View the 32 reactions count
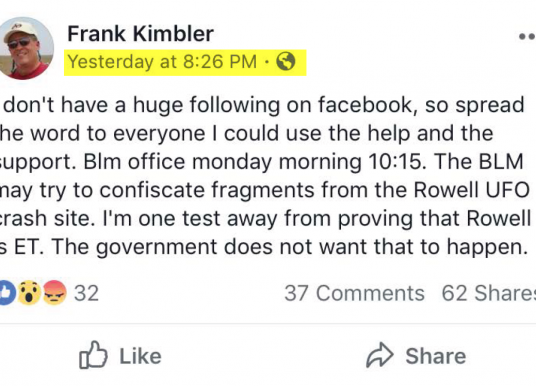 pos(86,293)
